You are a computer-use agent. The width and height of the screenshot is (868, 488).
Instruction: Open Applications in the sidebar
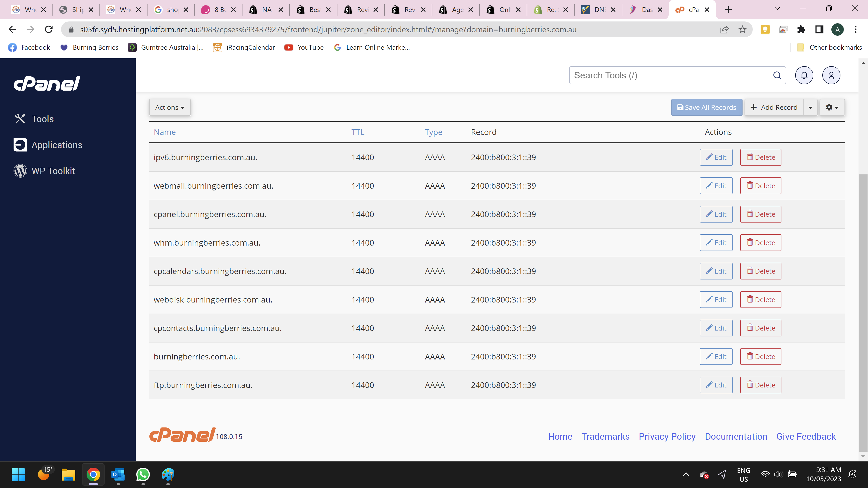(57, 145)
